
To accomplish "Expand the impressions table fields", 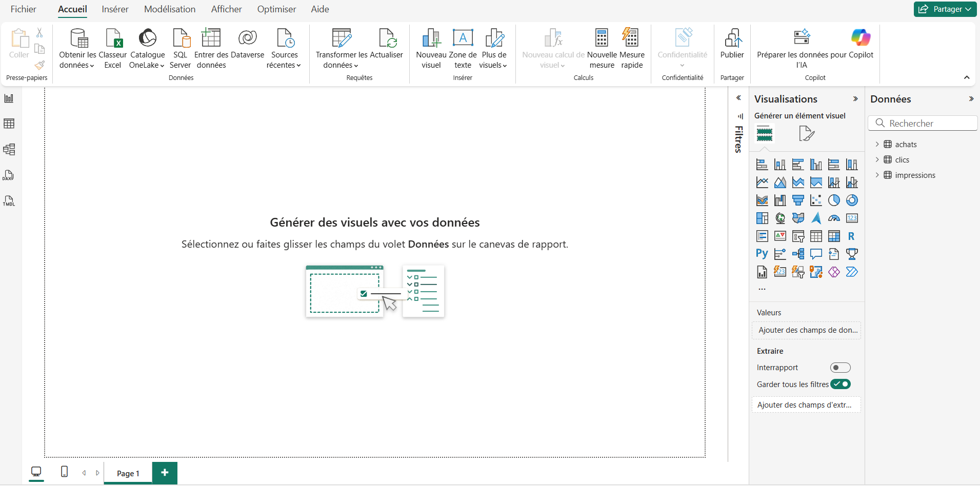I will 877,175.
